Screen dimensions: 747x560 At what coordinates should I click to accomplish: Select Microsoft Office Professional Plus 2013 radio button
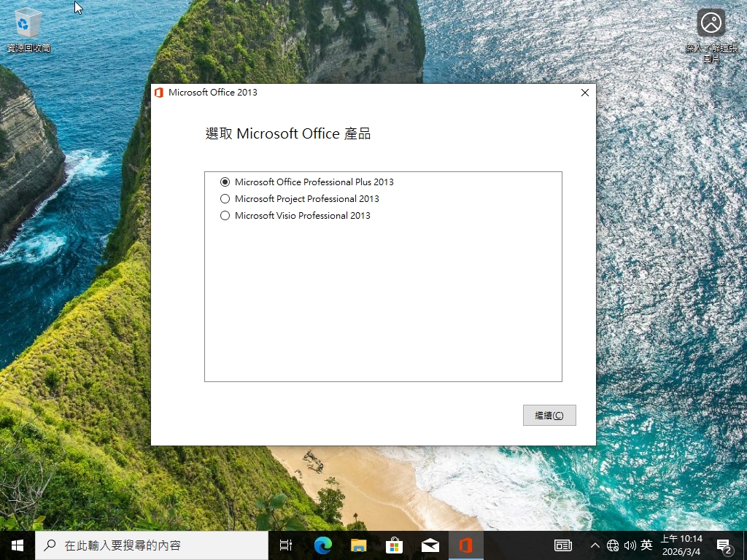point(225,182)
